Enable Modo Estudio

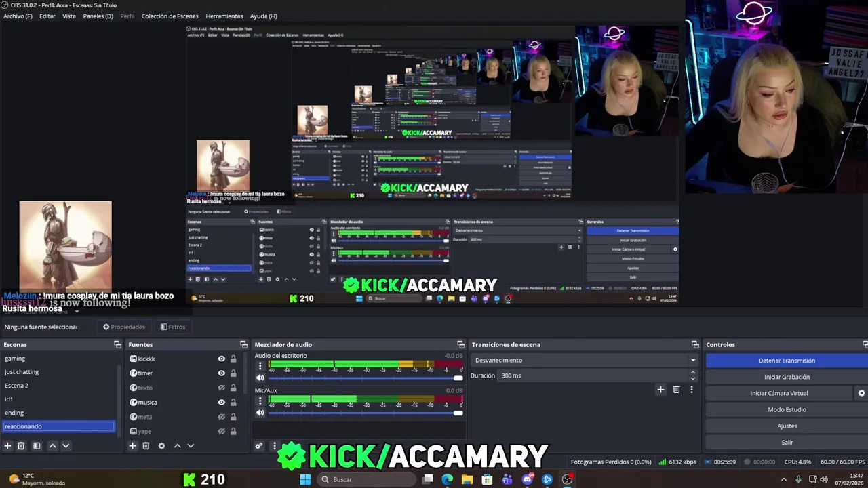coord(787,409)
